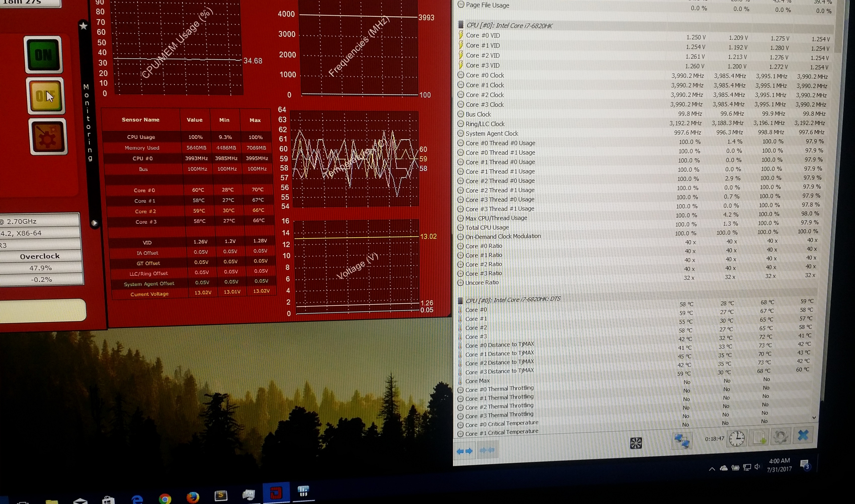
Task: Expand all HWiNFO sensor columns with blue arrows
Action: (464, 451)
